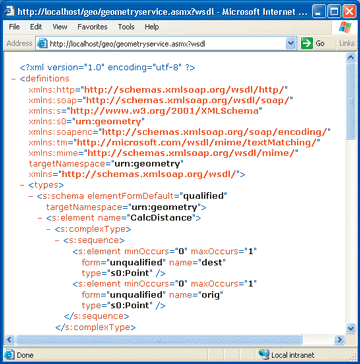Collapse the definitions node
The height and width of the screenshot is (364, 360).
tap(14, 79)
